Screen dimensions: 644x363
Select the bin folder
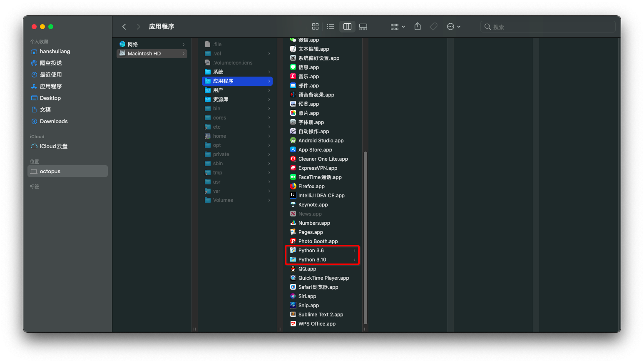237,109
